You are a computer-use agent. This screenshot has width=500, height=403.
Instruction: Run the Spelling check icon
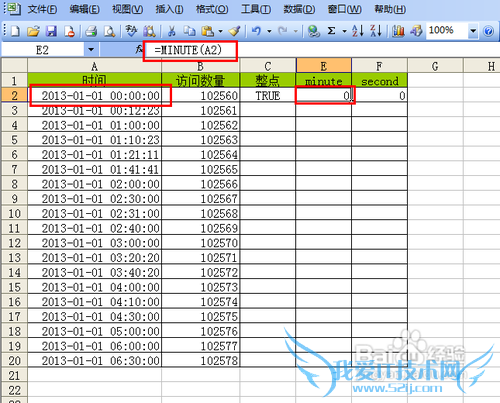coord(131,31)
